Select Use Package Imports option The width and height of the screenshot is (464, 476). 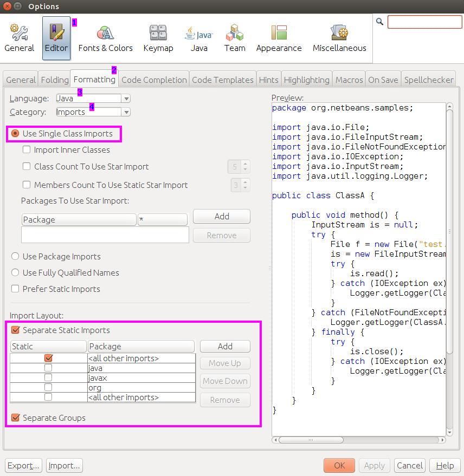[x=16, y=256]
